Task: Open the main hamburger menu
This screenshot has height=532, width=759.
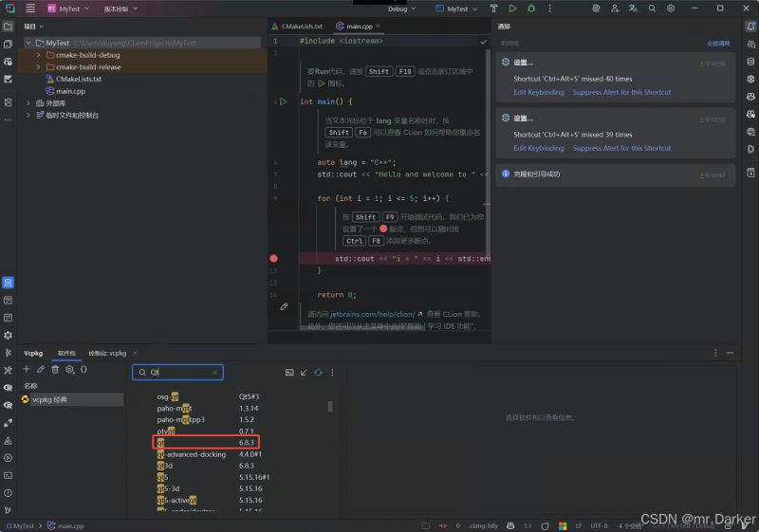Action: coord(30,9)
